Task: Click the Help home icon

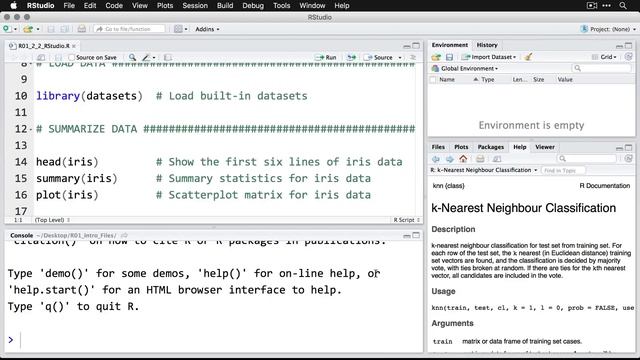Action: [x=463, y=159]
